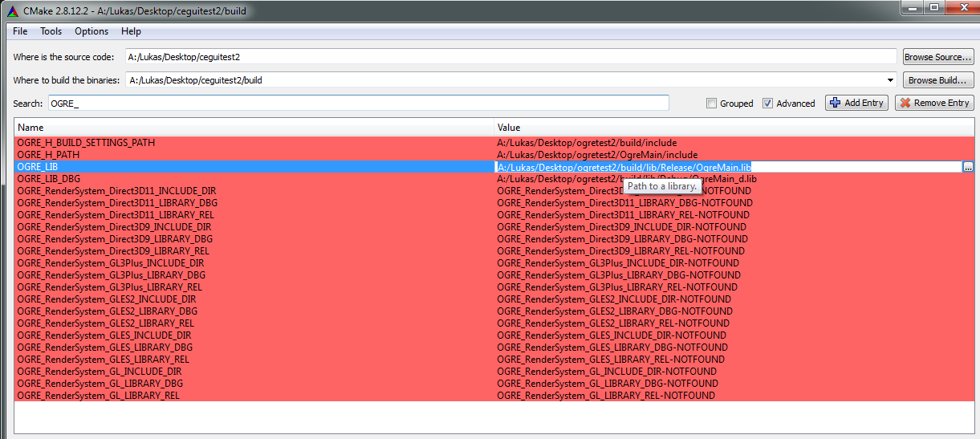This screenshot has width=980, height=439.
Task: Select OGRE_RenderSystem_GLES_LIBRARY_REL entry
Action: (x=103, y=360)
